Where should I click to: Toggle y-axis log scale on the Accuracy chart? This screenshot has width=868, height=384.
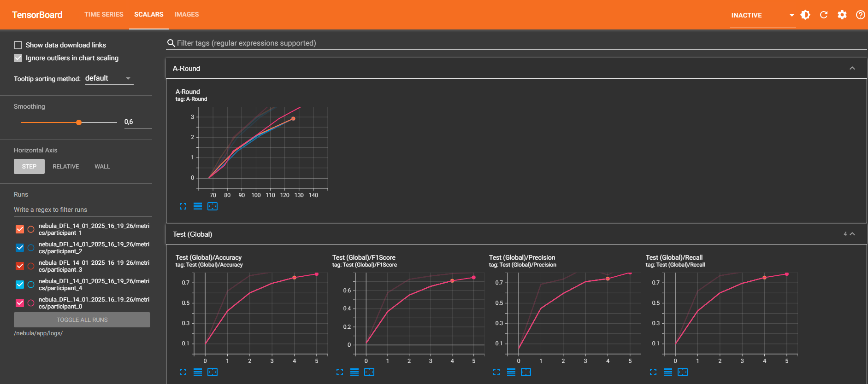click(198, 372)
